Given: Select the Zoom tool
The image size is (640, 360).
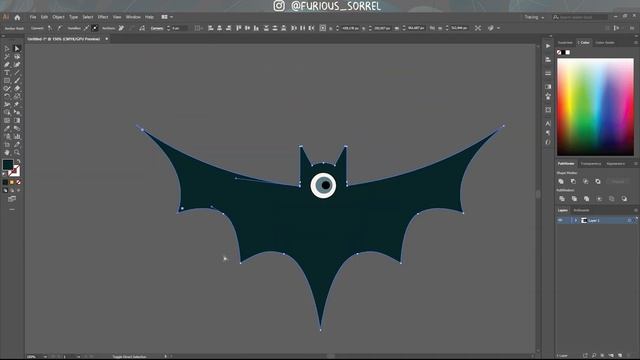Looking at the screenshot, I should point(17,152).
